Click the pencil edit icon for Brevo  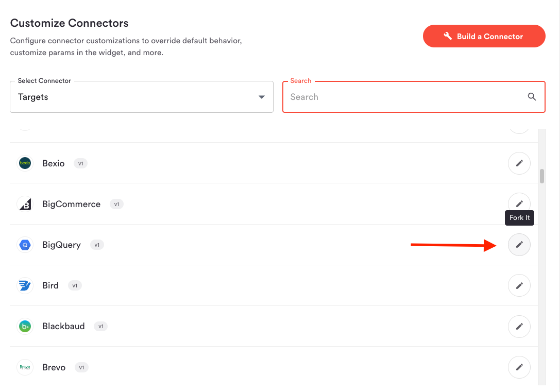pyautogui.click(x=519, y=367)
